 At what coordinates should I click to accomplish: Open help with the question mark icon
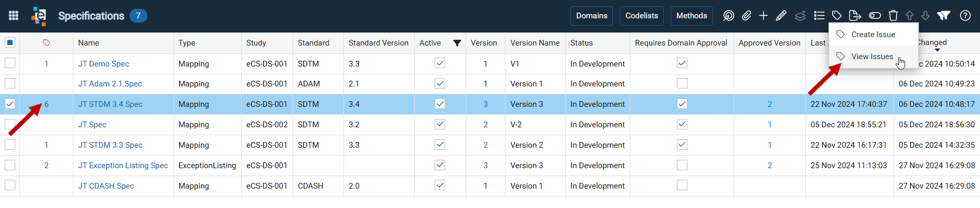tap(965, 16)
